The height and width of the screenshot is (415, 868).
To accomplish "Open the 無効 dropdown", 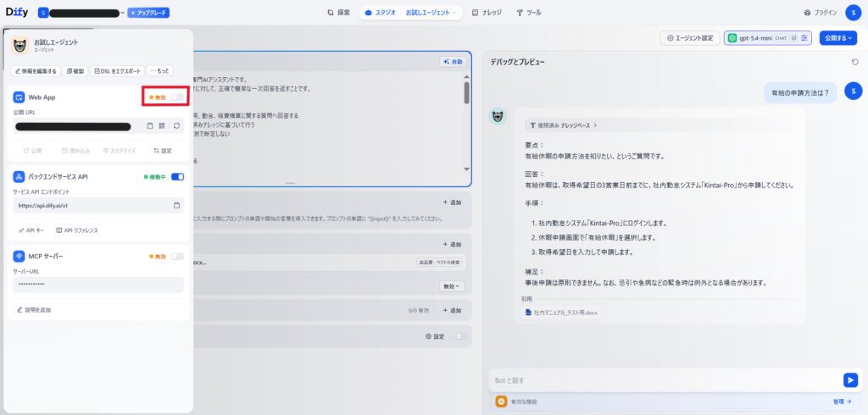I will click(x=453, y=286).
